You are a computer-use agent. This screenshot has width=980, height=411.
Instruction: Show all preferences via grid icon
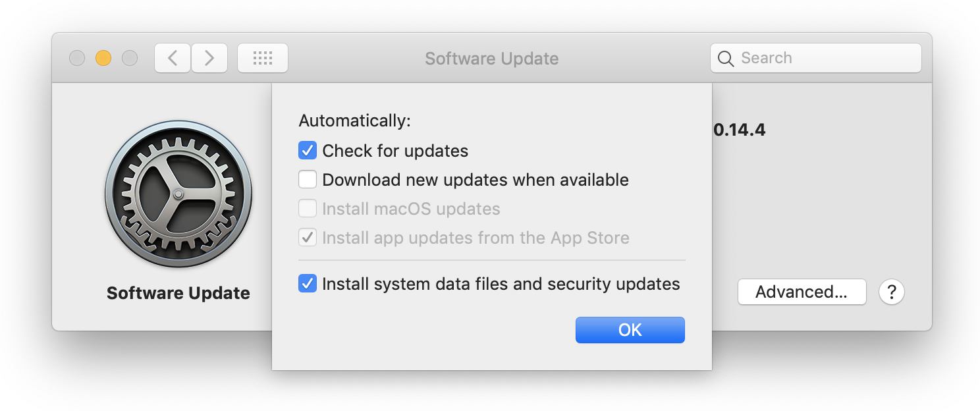point(263,58)
